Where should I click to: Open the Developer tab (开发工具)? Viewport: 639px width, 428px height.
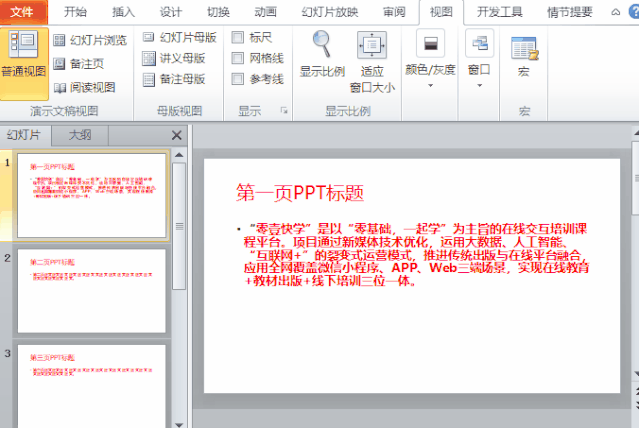pos(500,12)
